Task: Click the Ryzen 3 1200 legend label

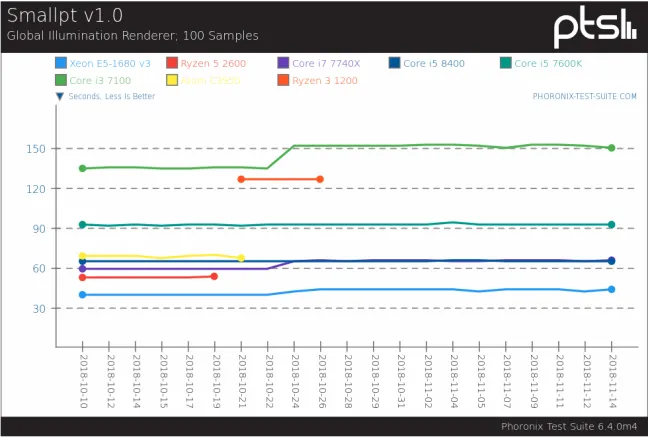Action: pos(325,80)
